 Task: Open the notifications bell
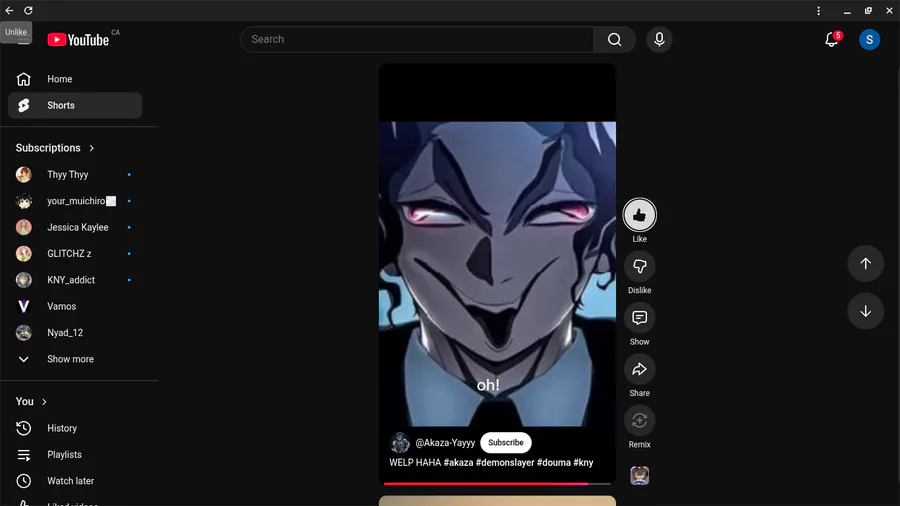832,40
